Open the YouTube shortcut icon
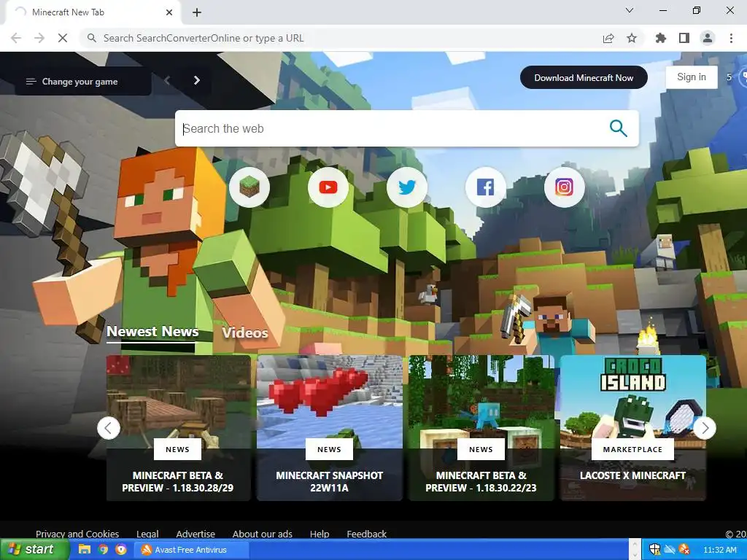 (x=328, y=187)
